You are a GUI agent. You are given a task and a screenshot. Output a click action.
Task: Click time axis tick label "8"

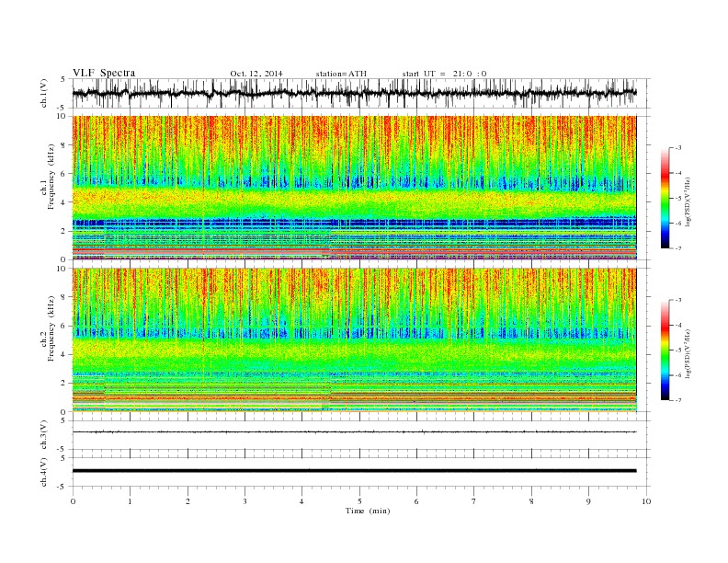(x=531, y=501)
